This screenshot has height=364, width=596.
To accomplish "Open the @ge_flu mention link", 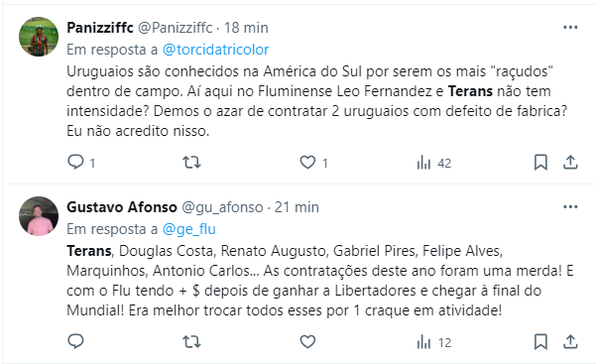I will pos(188,229).
